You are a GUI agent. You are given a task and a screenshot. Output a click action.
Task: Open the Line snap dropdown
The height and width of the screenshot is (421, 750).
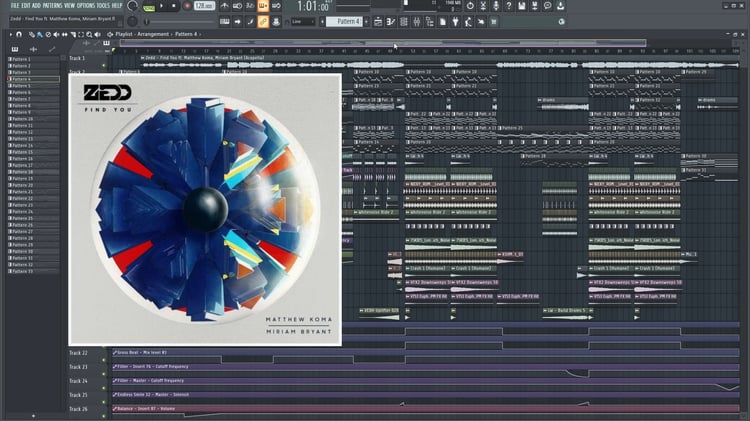coord(303,22)
